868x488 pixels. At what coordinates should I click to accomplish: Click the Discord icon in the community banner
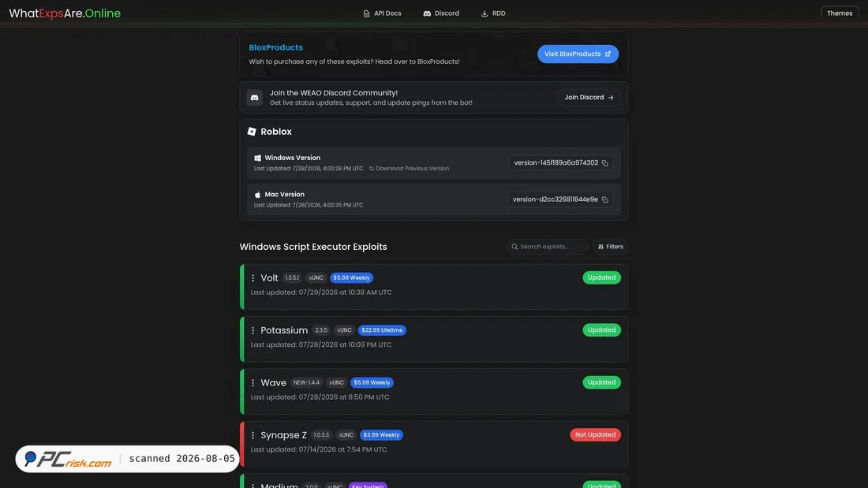pyautogui.click(x=255, y=98)
